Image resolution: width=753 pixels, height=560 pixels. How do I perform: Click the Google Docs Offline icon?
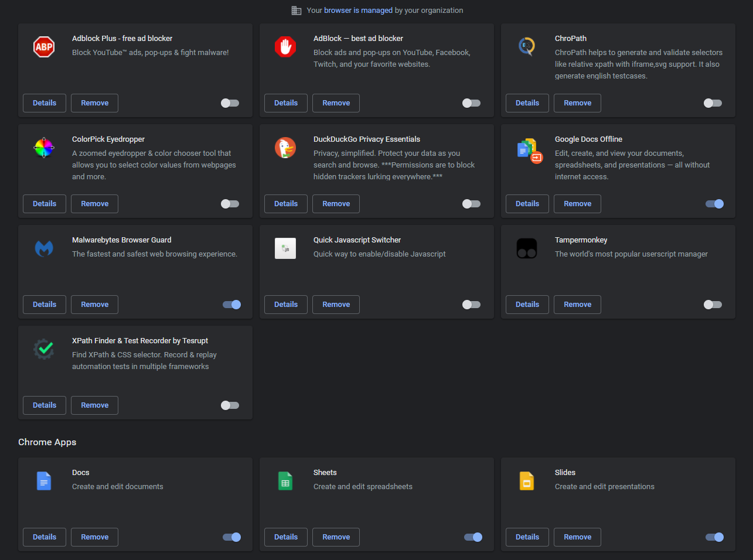(530, 151)
